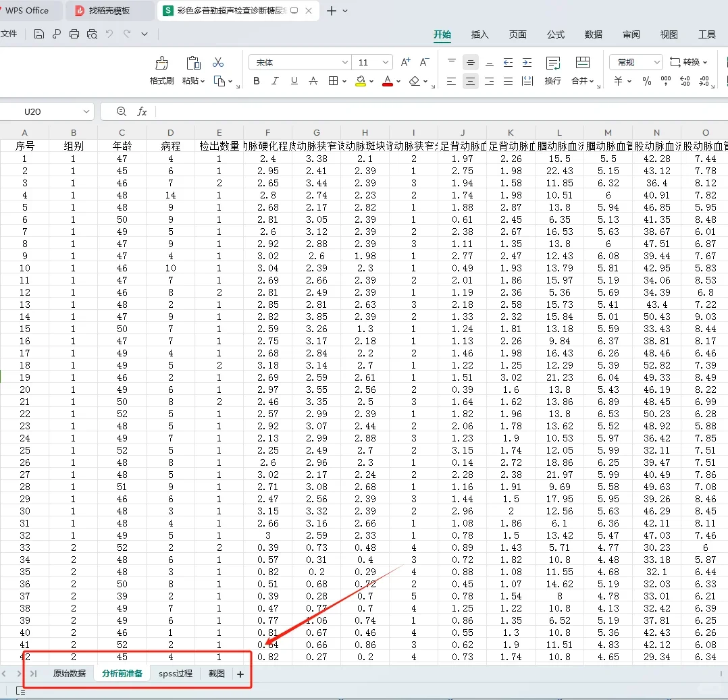Screen dimensions: 728x700
Task: Open the fill color dropdown arrow
Action: pyautogui.click(x=371, y=81)
